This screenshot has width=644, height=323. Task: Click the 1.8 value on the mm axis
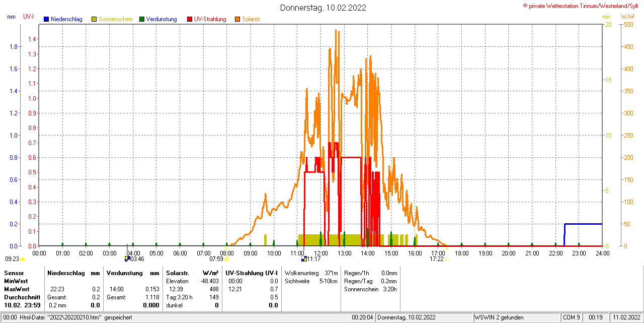click(x=14, y=47)
